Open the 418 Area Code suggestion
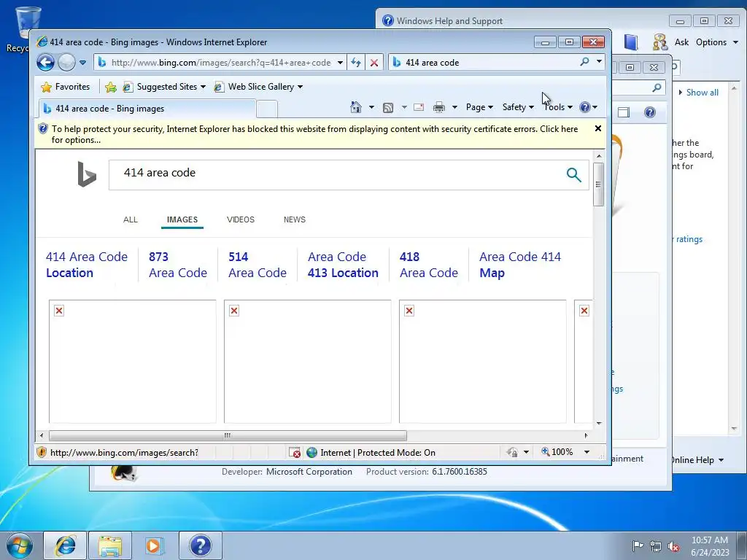 click(429, 265)
